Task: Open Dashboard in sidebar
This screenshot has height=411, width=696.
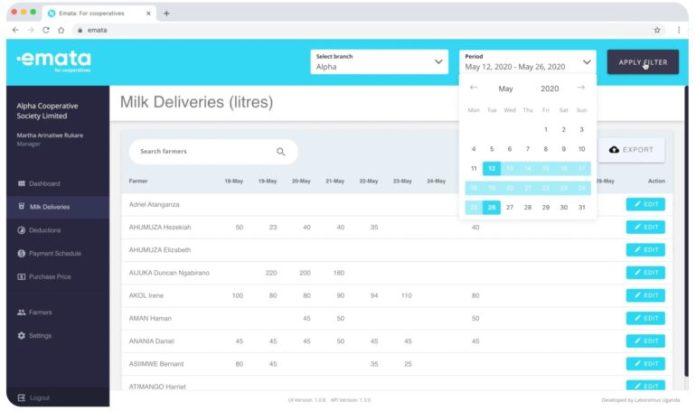Action: pos(44,184)
